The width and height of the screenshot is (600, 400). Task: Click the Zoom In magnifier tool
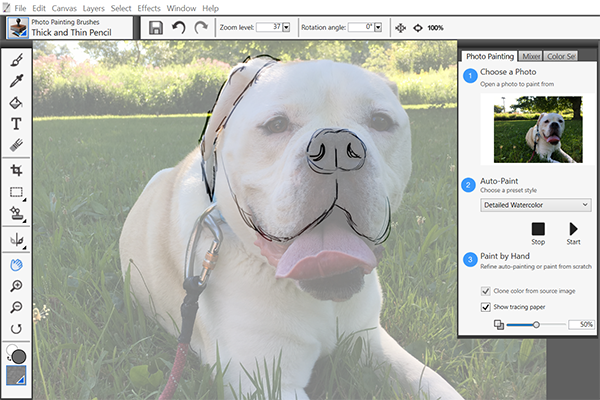coord(16,286)
